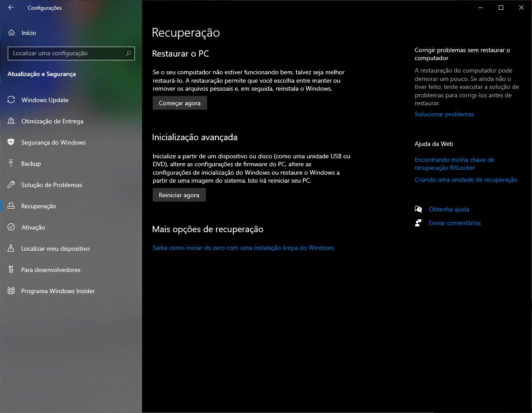
Task: Select Recuperação label in the sidebar
Action: pyautogui.click(x=39, y=206)
